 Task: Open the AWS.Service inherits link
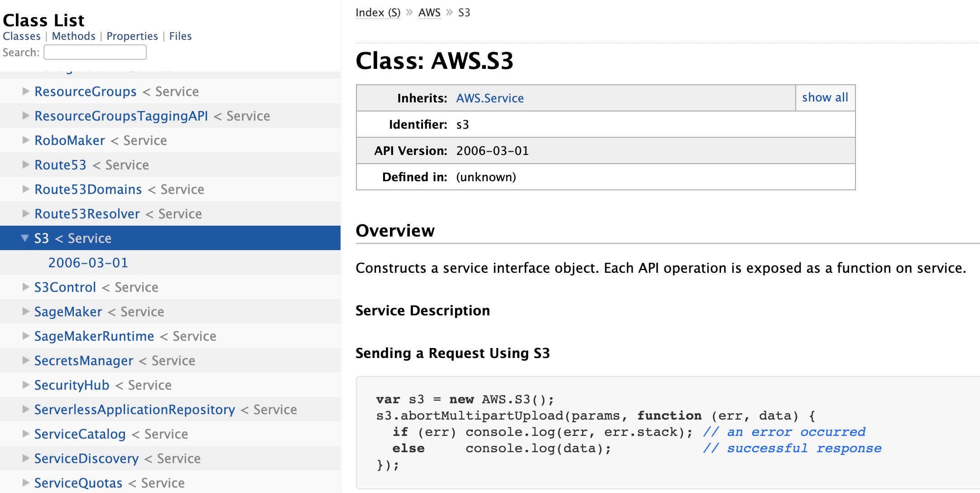[490, 98]
